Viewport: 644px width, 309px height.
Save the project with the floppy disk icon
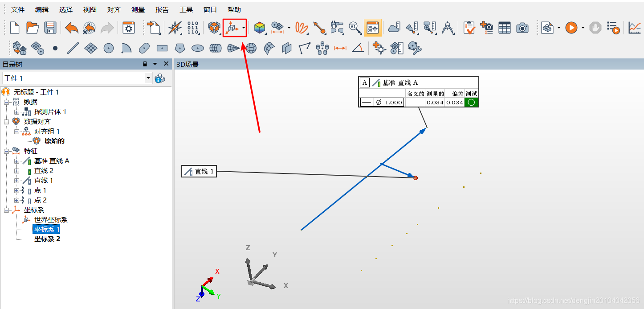click(x=49, y=28)
